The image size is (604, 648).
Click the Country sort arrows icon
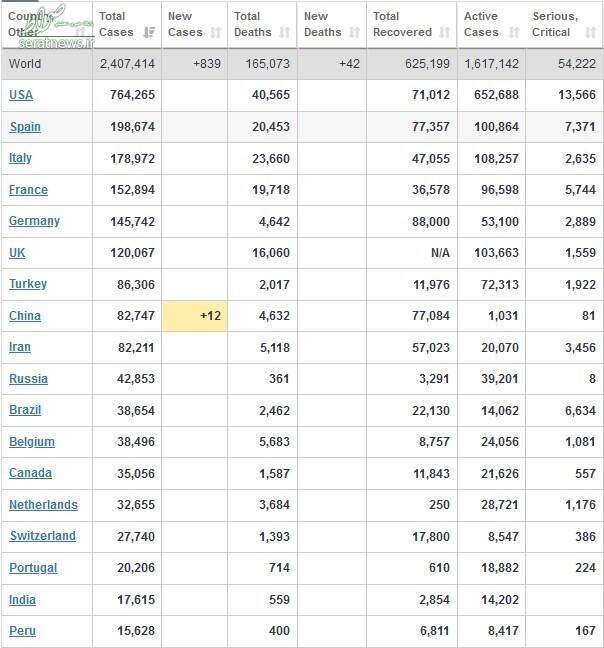(81, 32)
